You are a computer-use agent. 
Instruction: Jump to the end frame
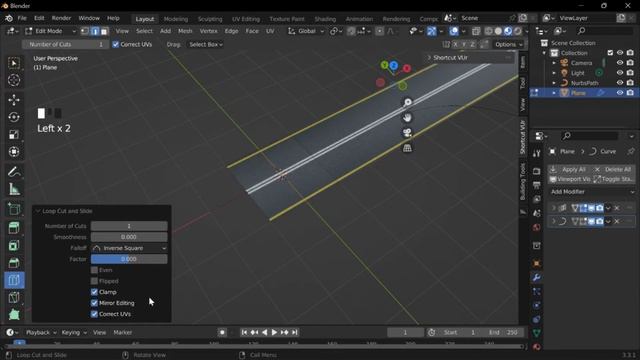[x=295, y=332]
